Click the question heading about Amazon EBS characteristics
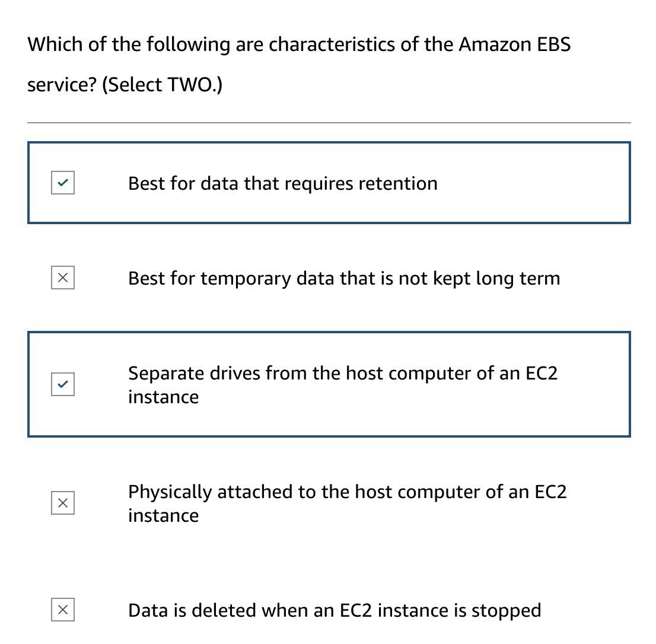The image size is (656, 644). tap(298, 44)
